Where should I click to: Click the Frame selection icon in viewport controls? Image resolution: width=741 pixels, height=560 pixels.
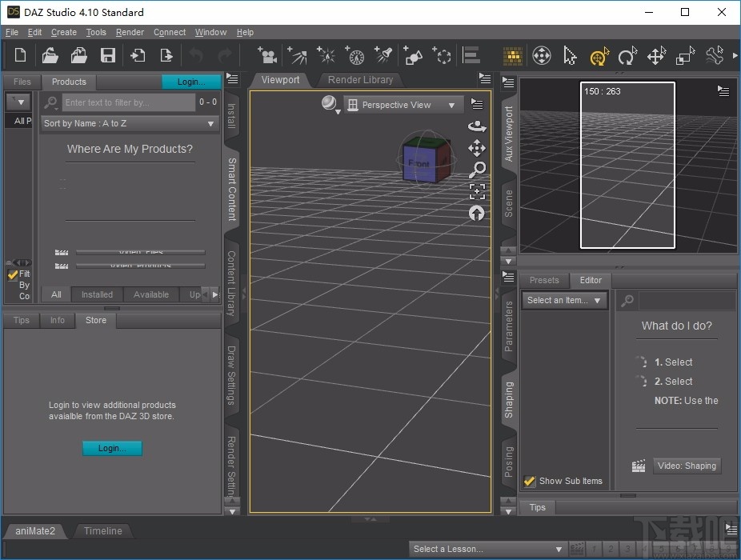pyautogui.click(x=477, y=191)
